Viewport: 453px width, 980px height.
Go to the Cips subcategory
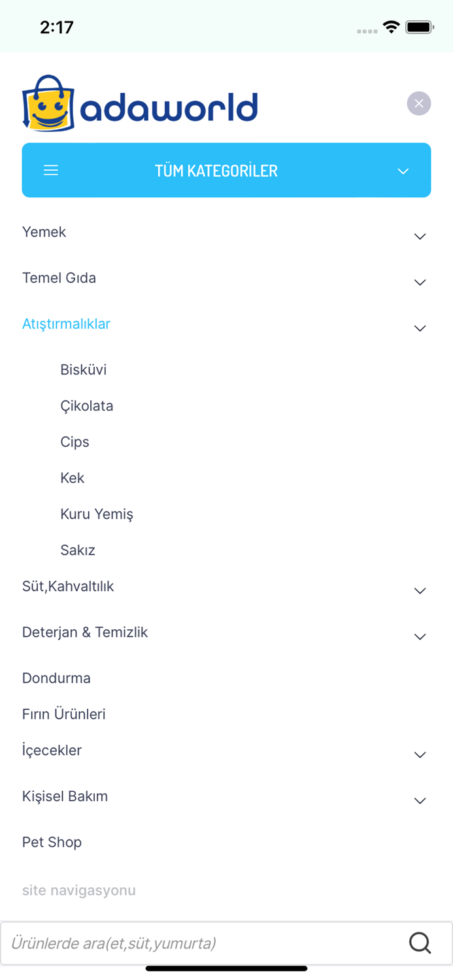click(x=75, y=442)
